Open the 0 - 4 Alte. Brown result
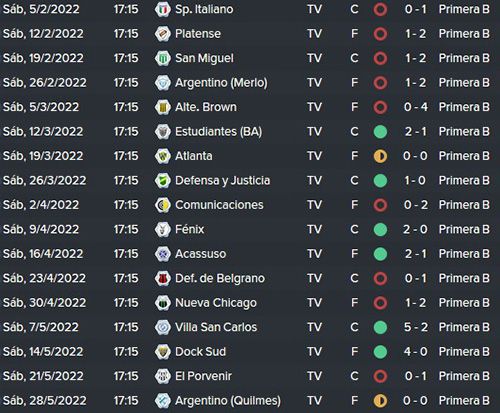 [415, 107]
